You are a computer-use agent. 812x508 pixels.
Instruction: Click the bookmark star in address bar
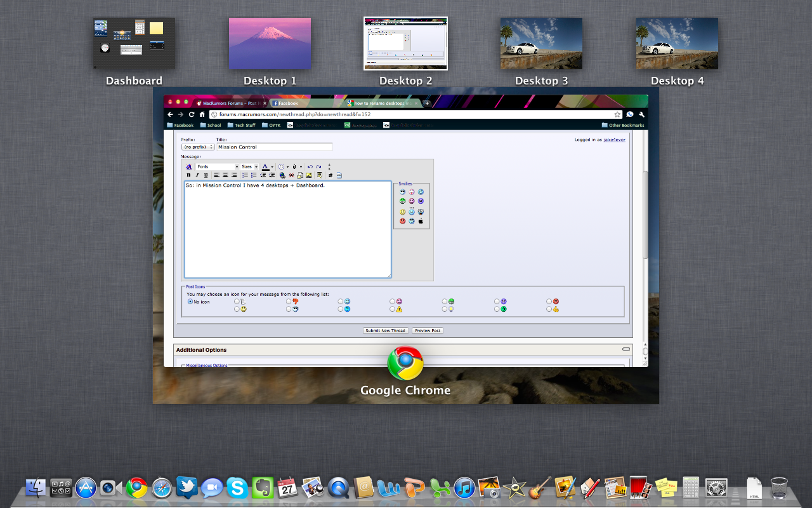[x=617, y=114]
